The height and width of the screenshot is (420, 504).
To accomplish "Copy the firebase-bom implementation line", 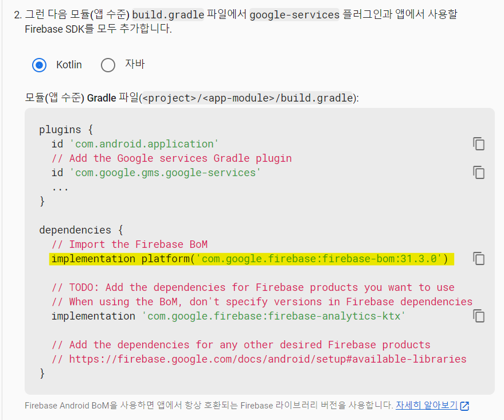I will pos(479,259).
